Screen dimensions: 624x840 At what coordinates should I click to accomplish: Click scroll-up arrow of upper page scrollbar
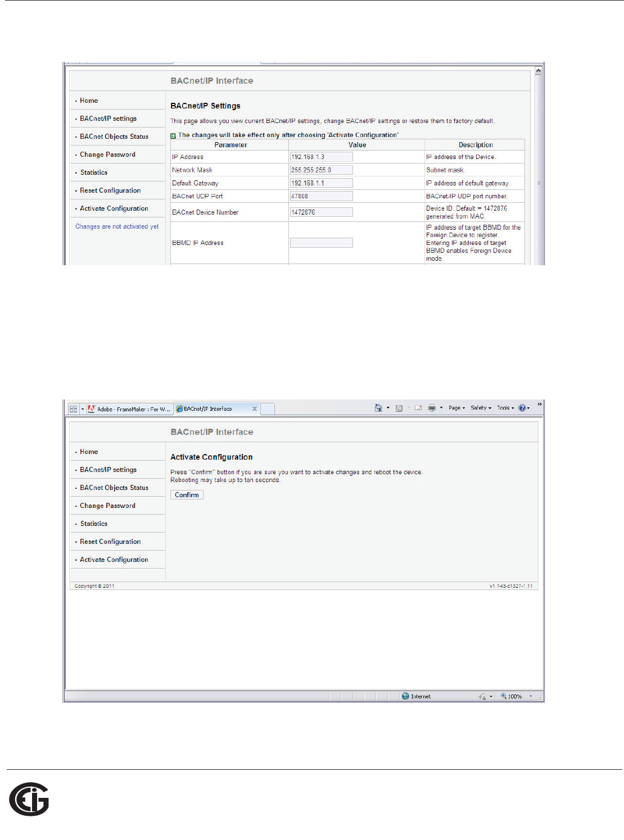coord(539,71)
